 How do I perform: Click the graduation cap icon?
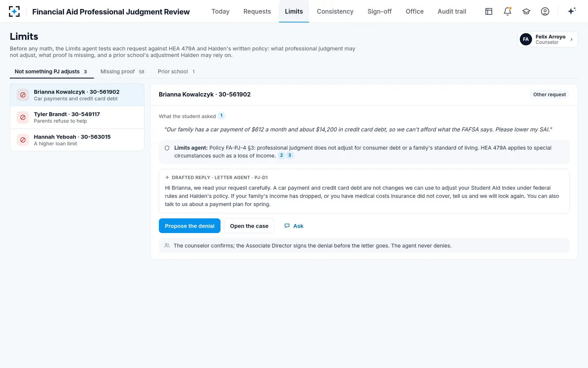(526, 11)
